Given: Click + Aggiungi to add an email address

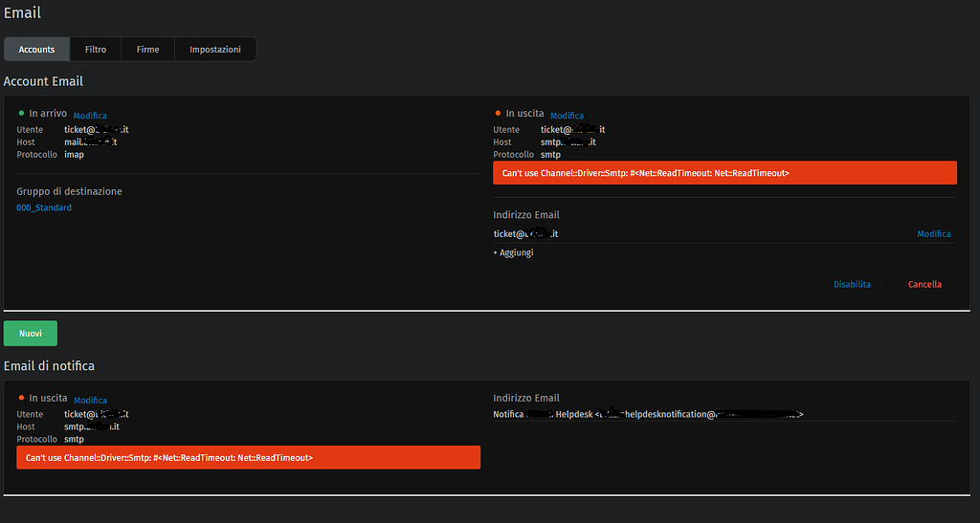Looking at the screenshot, I should point(514,252).
